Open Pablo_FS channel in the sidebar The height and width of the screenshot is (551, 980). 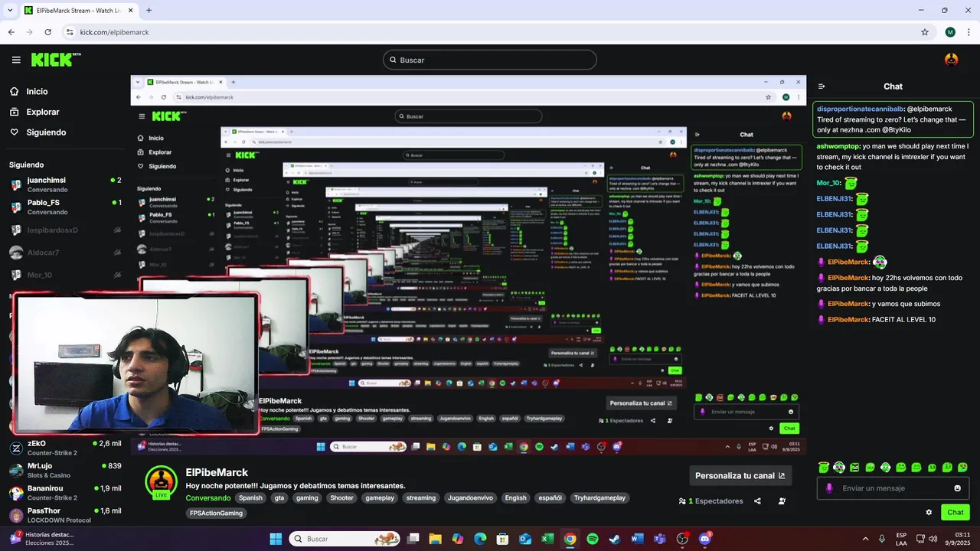(x=64, y=207)
